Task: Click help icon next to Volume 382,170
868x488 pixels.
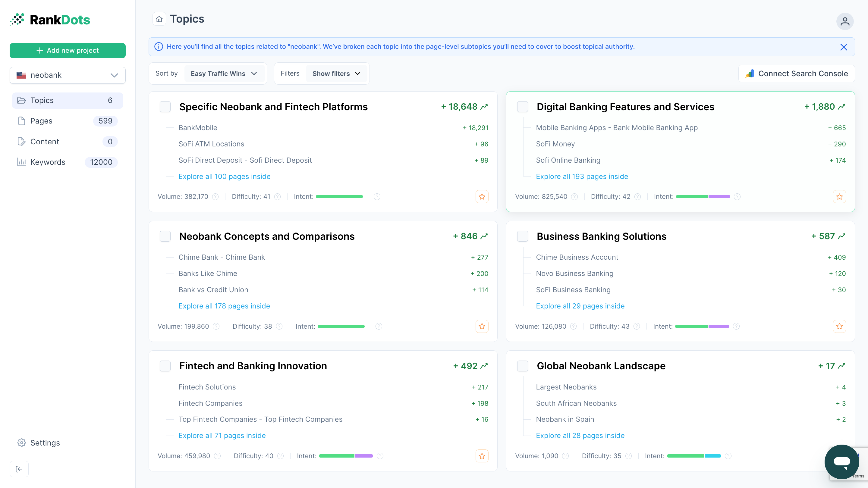Action: (x=216, y=197)
